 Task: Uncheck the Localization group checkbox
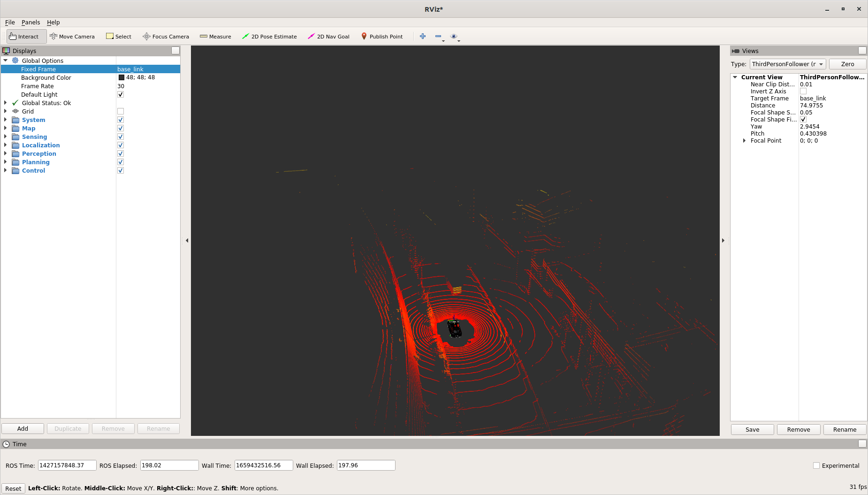121,145
